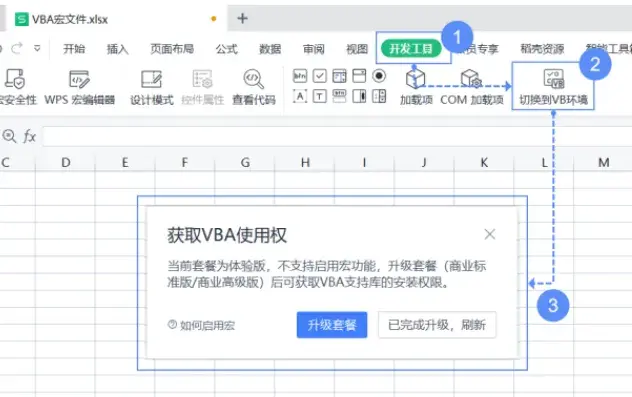Select column F header
The width and height of the screenshot is (632, 397).
tap(185, 162)
